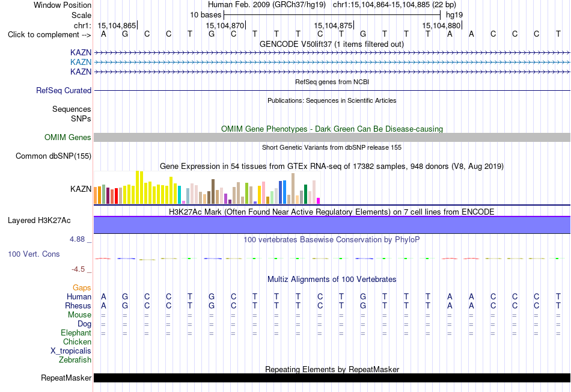The height and width of the screenshot is (392, 571).
Task: Select the Elephant alignment row label
Action: (76, 332)
